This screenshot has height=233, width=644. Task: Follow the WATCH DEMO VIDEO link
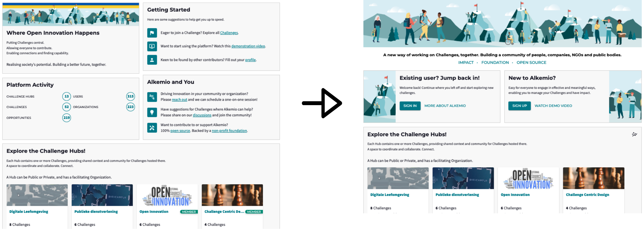tap(553, 106)
